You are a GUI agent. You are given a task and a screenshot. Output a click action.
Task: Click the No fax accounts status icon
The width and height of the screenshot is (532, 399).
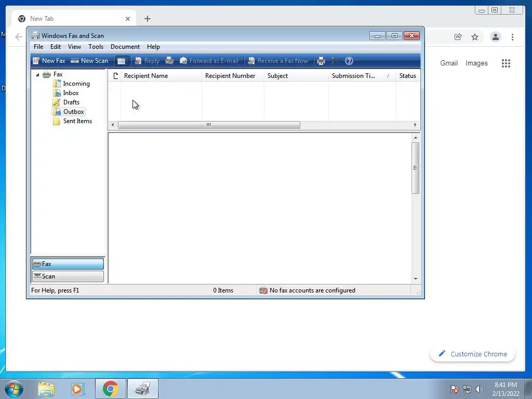coord(263,290)
